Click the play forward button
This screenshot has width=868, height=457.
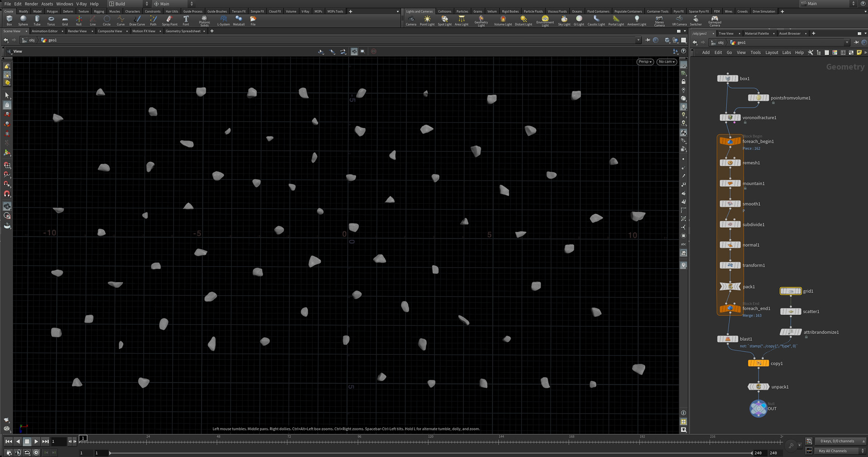tap(36, 441)
